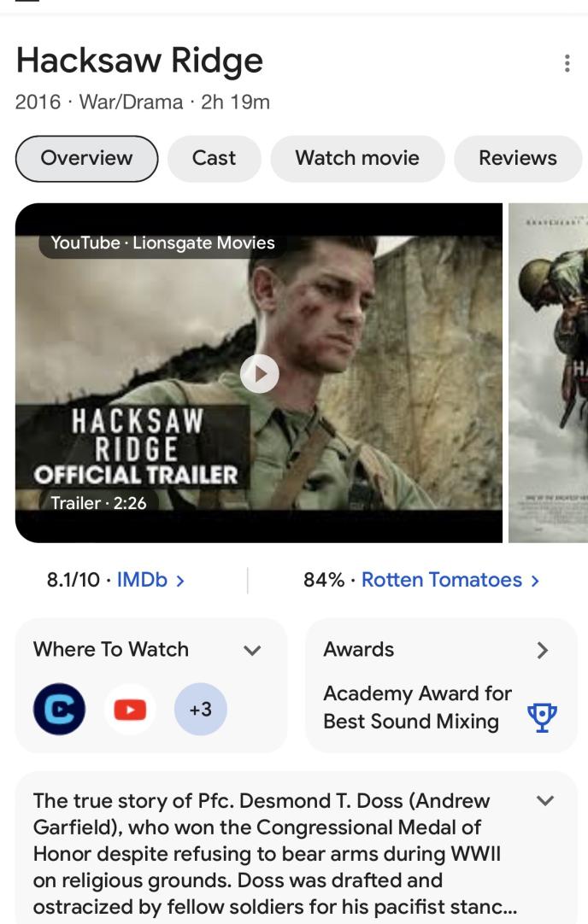Play the Hacksaw Ridge official trailer
This screenshot has width=588, height=924.
(260, 373)
